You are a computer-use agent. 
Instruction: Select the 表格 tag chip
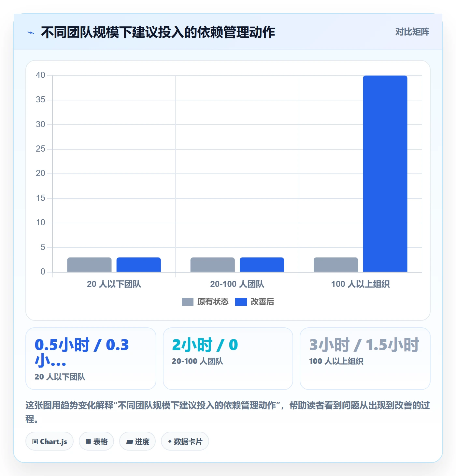point(96,441)
